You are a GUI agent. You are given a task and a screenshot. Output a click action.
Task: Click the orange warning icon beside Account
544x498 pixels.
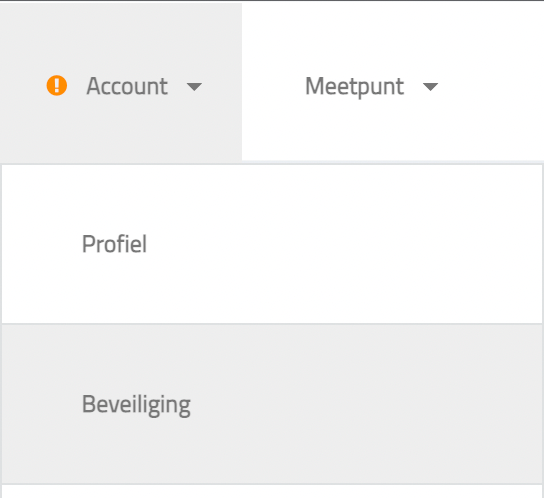coord(57,85)
